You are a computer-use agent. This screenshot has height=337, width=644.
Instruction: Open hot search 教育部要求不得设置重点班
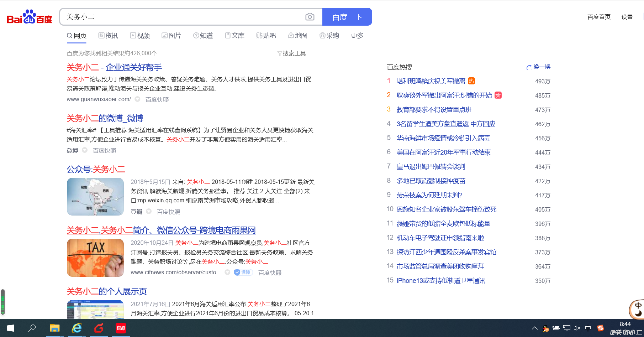[x=434, y=110]
